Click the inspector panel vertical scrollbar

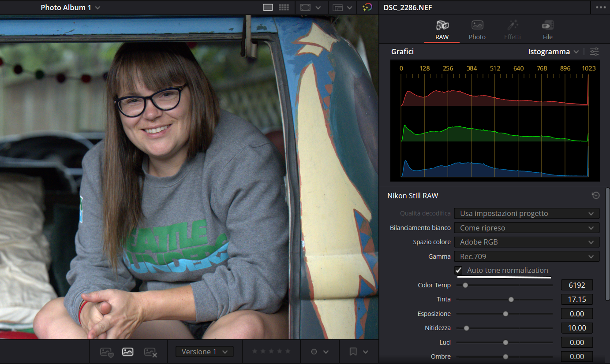tap(607, 245)
